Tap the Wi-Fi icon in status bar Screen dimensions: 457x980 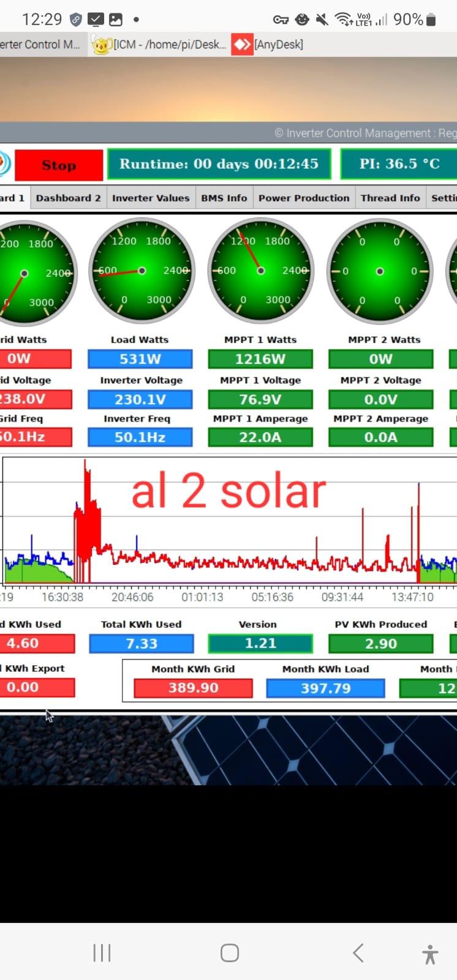pyautogui.click(x=344, y=20)
